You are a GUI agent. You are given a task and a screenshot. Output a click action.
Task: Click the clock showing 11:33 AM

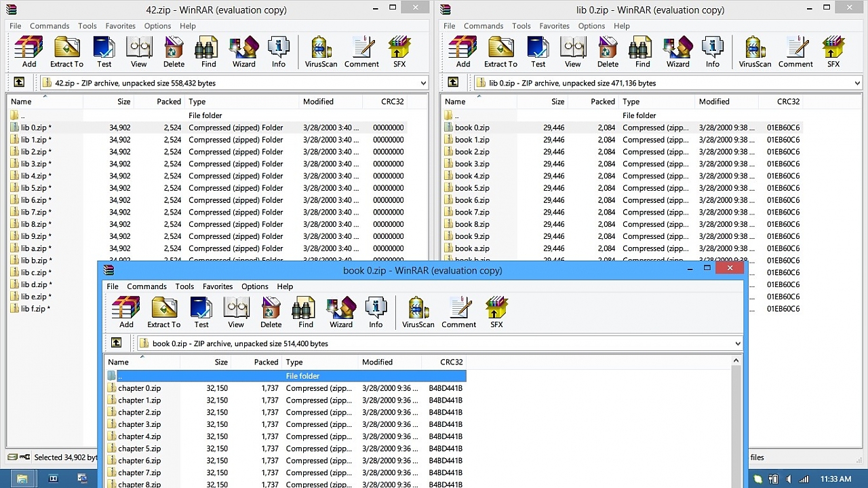835,479
